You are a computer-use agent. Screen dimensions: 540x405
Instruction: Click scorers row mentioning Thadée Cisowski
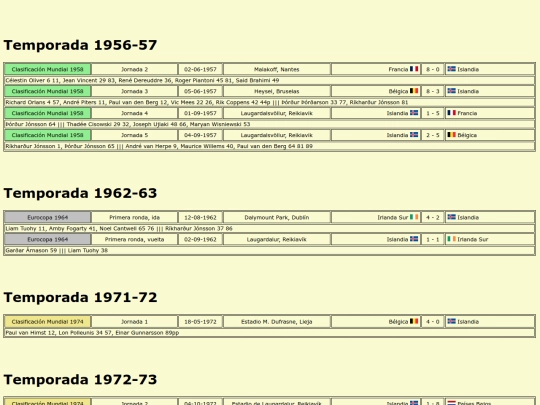coord(270,124)
